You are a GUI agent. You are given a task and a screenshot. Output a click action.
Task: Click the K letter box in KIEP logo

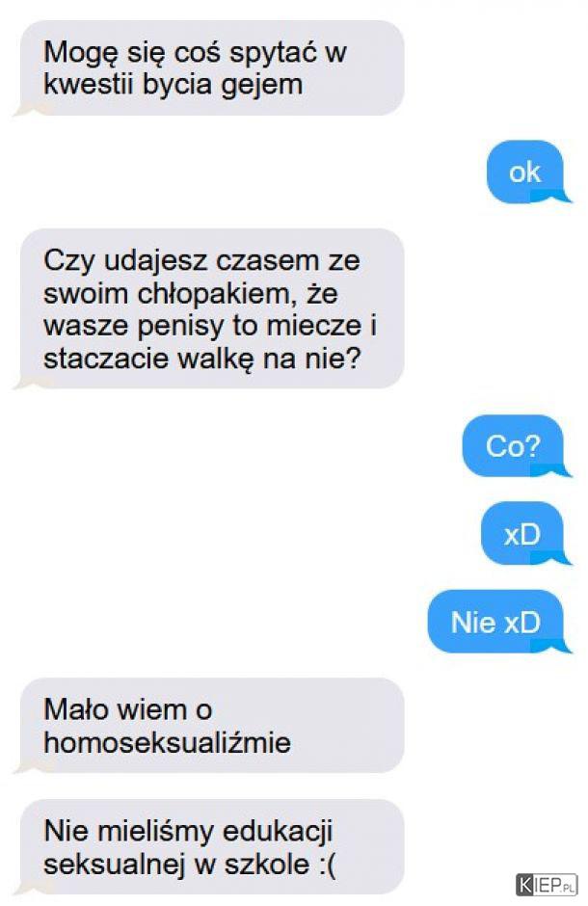tap(525, 885)
